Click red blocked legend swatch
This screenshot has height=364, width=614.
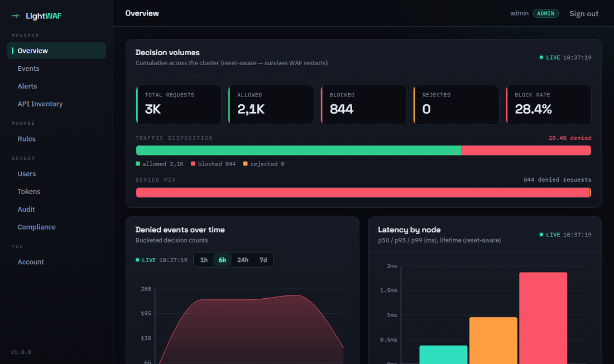(193, 164)
